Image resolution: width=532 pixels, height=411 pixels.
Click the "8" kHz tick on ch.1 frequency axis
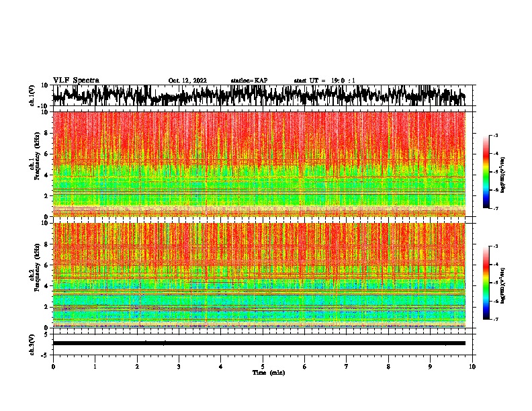(46, 133)
